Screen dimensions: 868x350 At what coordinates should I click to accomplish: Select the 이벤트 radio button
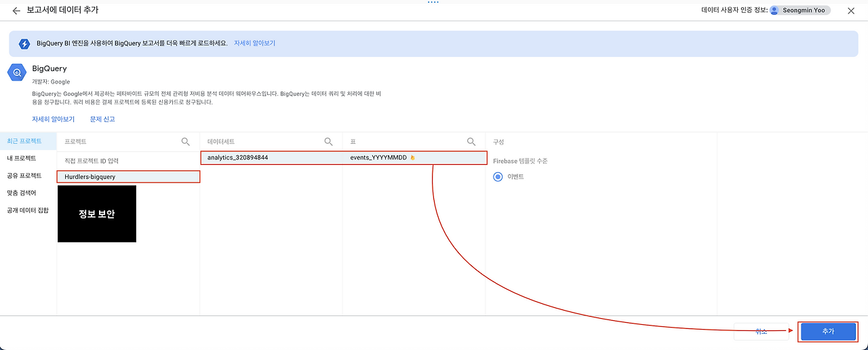click(498, 176)
